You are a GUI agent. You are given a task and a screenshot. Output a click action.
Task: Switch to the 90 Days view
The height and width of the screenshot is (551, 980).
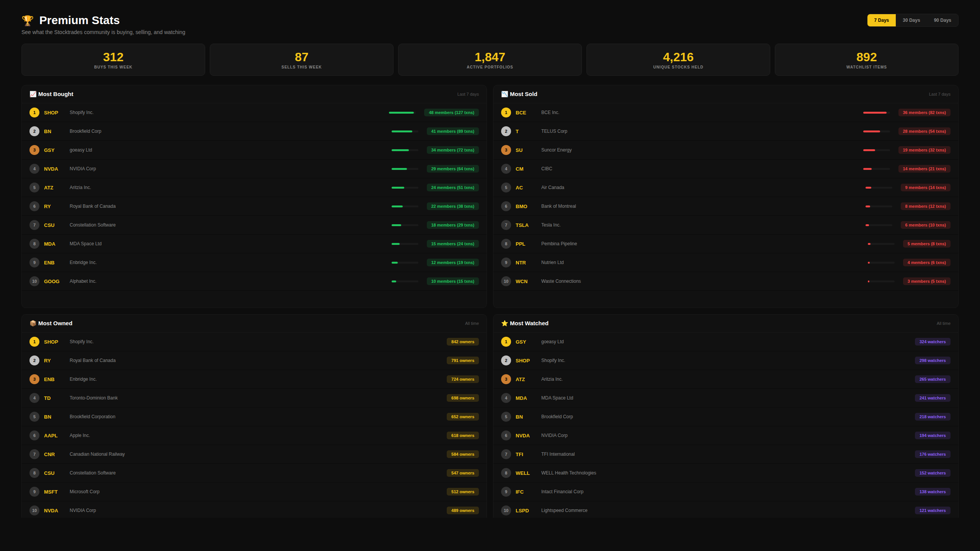click(x=942, y=20)
